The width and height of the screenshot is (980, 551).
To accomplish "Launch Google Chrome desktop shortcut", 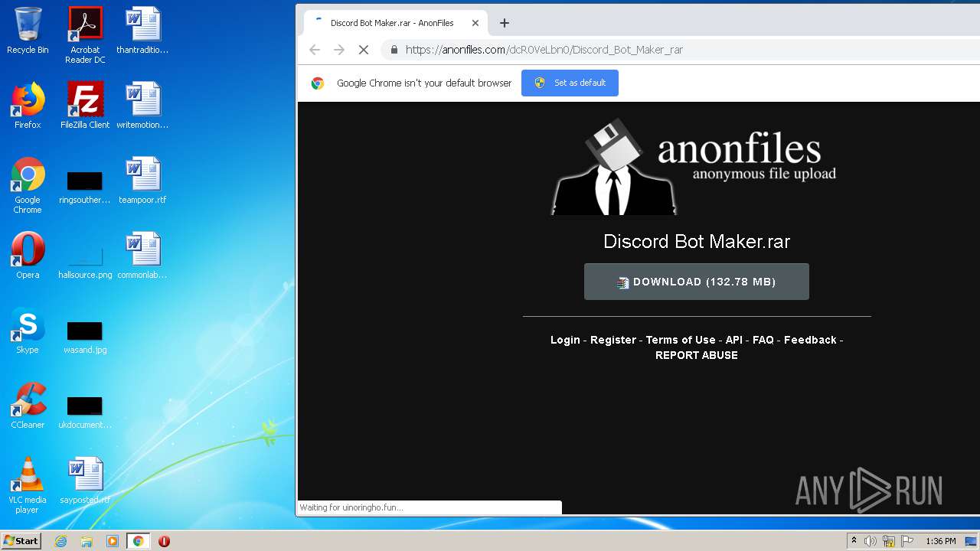I will 28,185.
